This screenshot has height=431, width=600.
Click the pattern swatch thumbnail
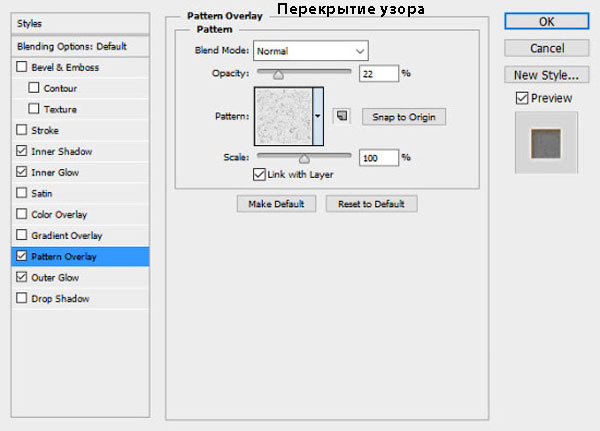284,116
